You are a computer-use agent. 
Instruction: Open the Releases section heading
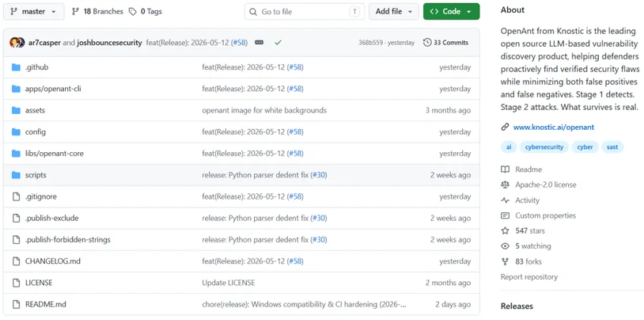tap(517, 306)
